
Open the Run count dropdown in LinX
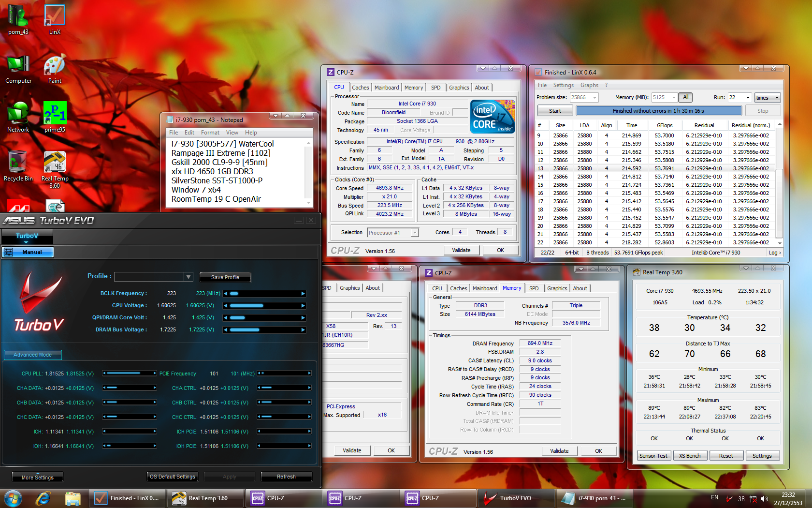748,98
